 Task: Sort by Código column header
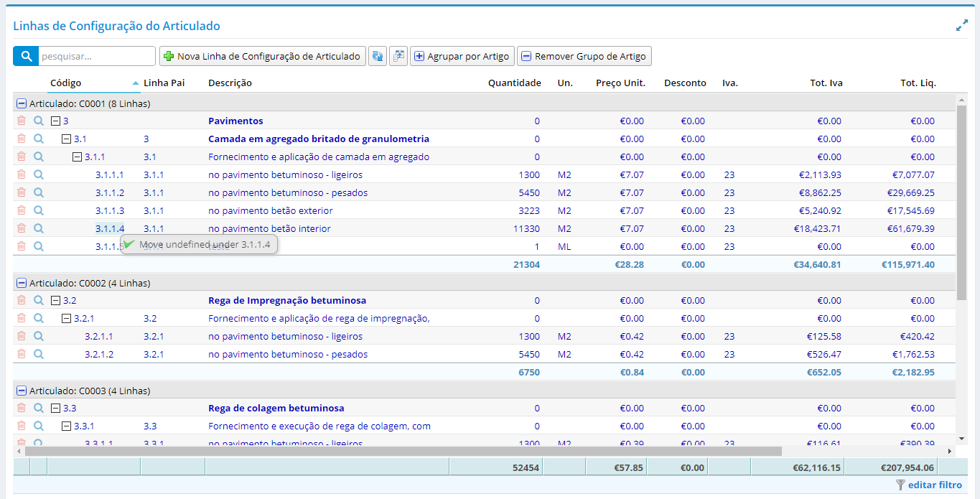point(65,83)
